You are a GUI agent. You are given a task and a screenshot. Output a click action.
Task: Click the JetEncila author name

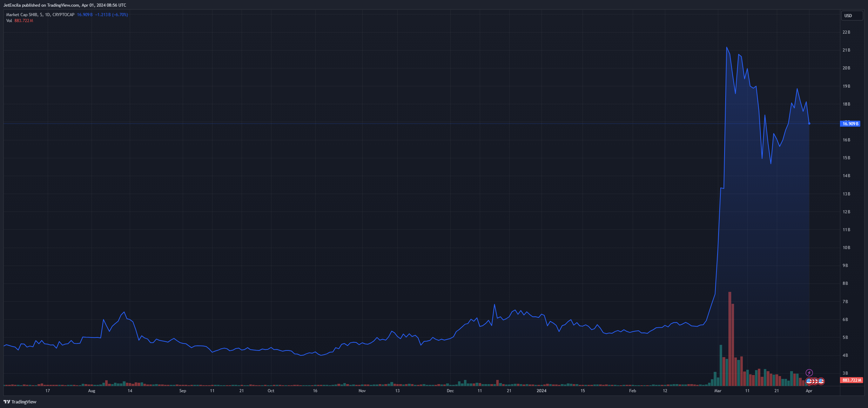pos(12,5)
